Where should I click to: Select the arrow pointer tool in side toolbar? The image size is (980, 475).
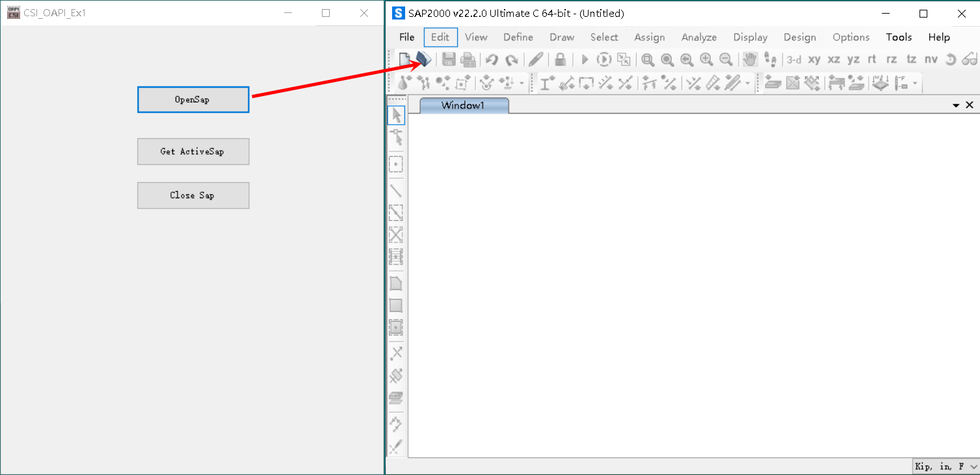point(396,115)
